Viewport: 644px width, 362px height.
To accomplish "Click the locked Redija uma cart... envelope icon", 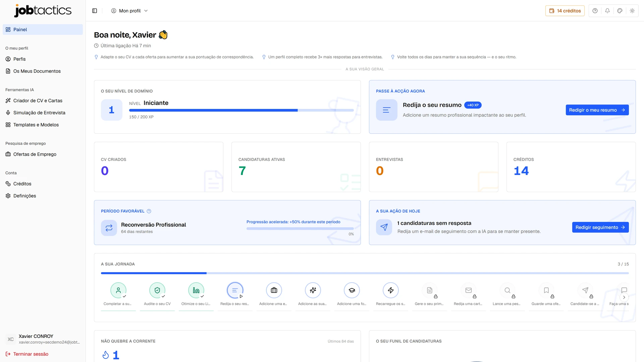I will [469, 290].
